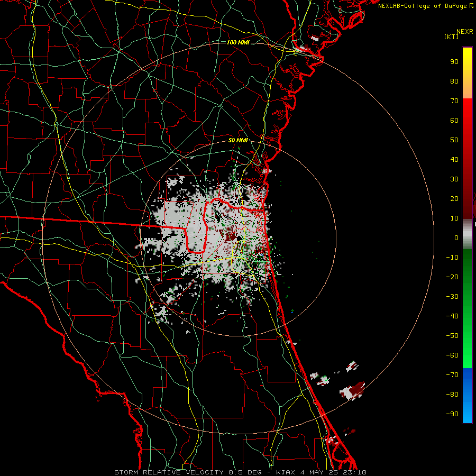Click the 0 value on velocity scale
The height and width of the screenshot is (476, 476).
(456, 238)
